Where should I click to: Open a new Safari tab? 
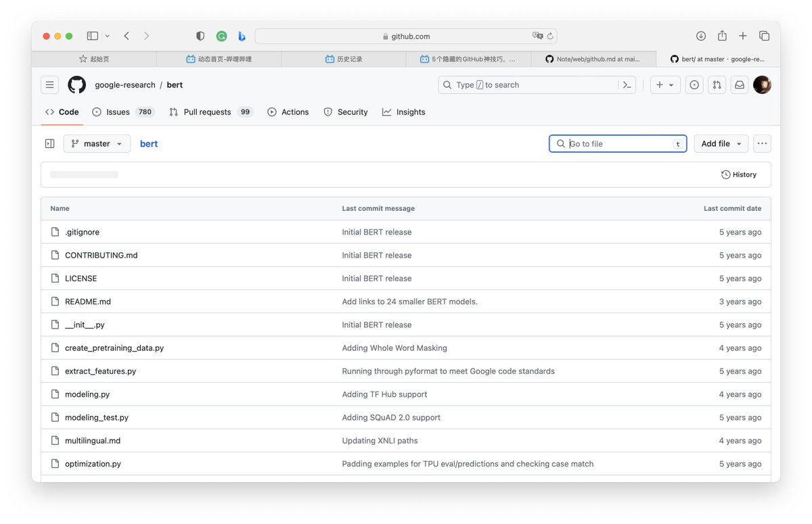tap(743, 36)
